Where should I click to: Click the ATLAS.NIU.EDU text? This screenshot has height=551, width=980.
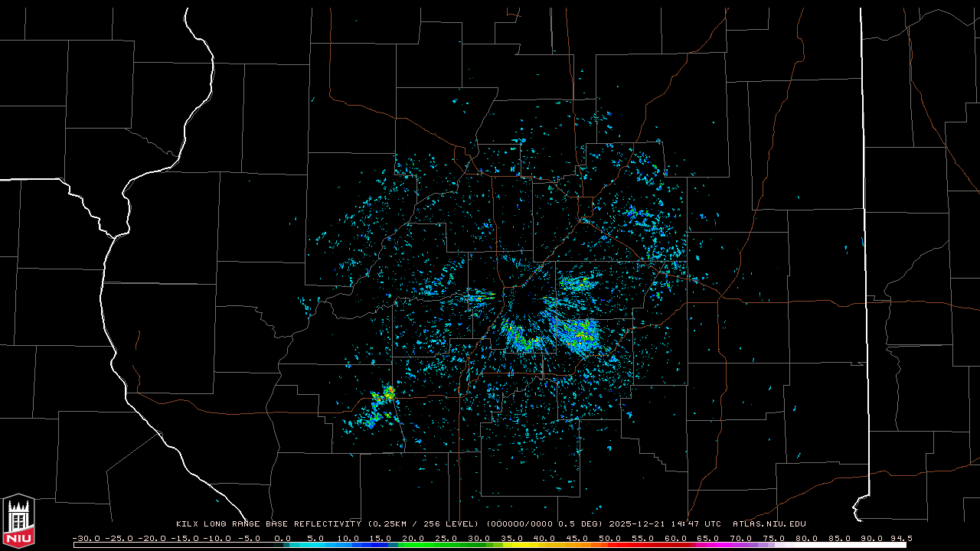tap(769, 524)
